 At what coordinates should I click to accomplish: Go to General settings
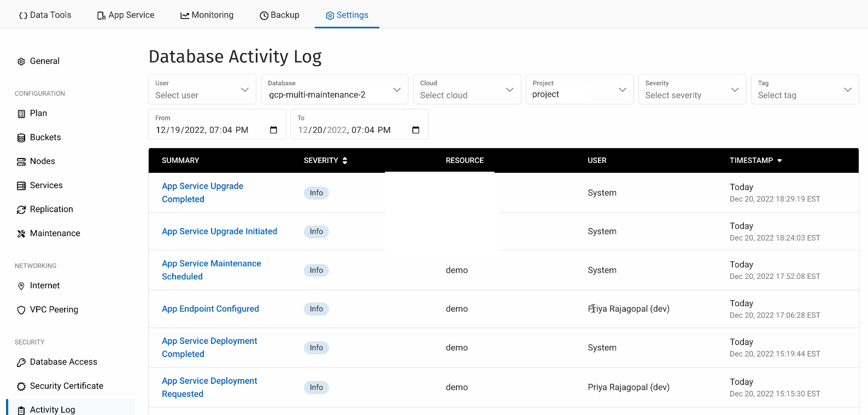pyautogui.click(x=45, y=61)
